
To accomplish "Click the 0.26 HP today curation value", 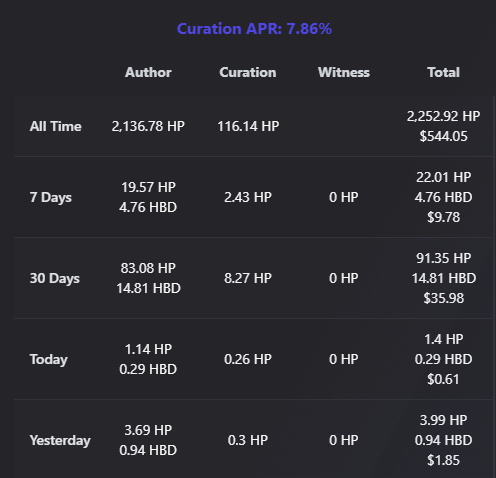I will tap(248, 359).
